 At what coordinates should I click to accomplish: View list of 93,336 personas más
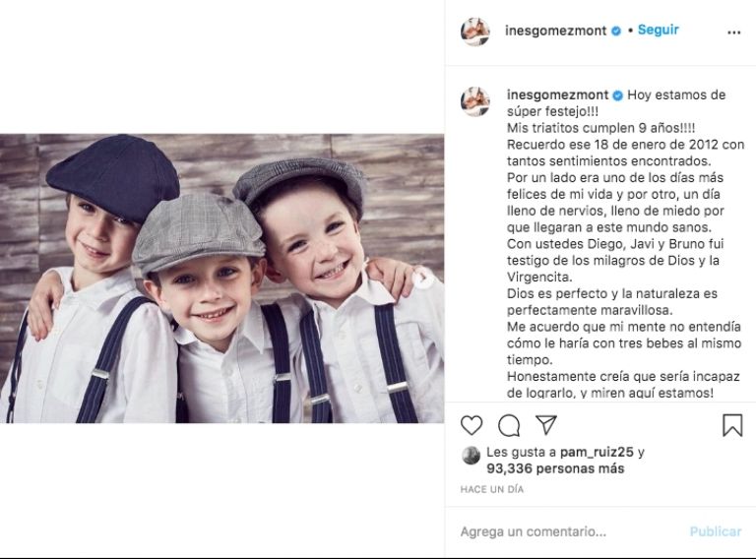coord(555,468)
